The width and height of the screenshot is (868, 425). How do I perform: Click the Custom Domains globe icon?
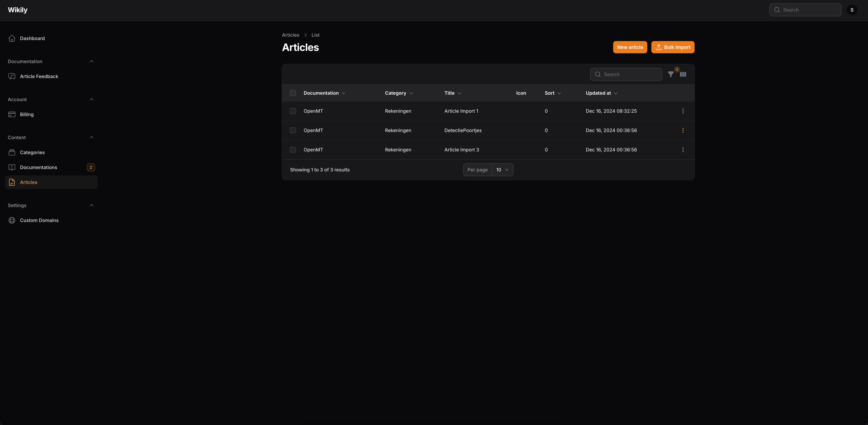click(x=12, y=220)
